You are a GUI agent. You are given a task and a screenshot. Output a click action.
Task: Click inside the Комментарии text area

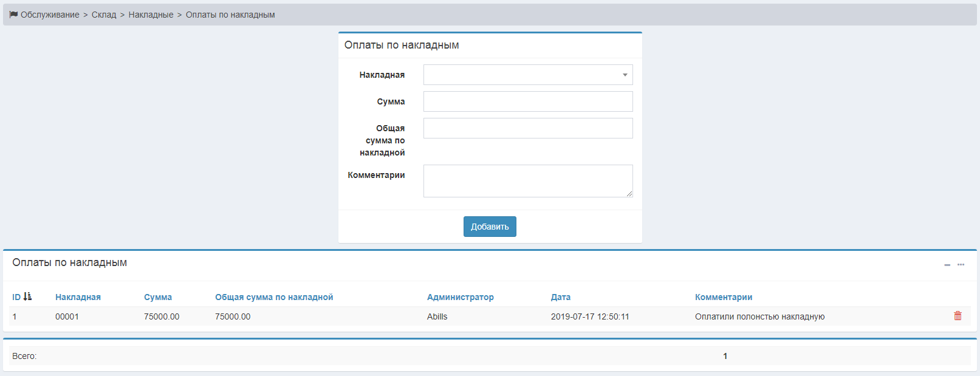[527, 180]
